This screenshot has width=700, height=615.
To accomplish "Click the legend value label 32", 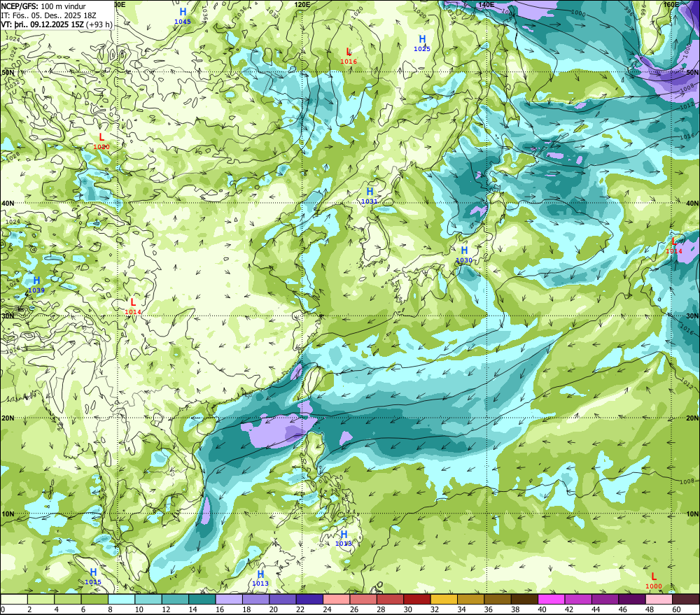I will 434,609.
